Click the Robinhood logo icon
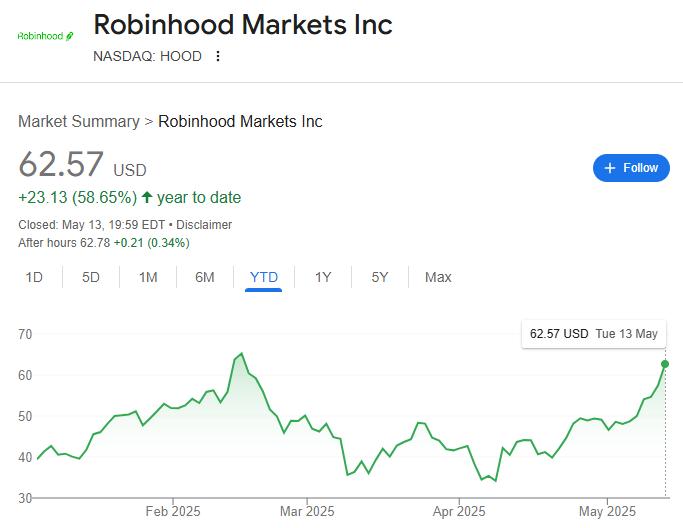Viewport: 683px width, 528px height. tap(46, 36)
